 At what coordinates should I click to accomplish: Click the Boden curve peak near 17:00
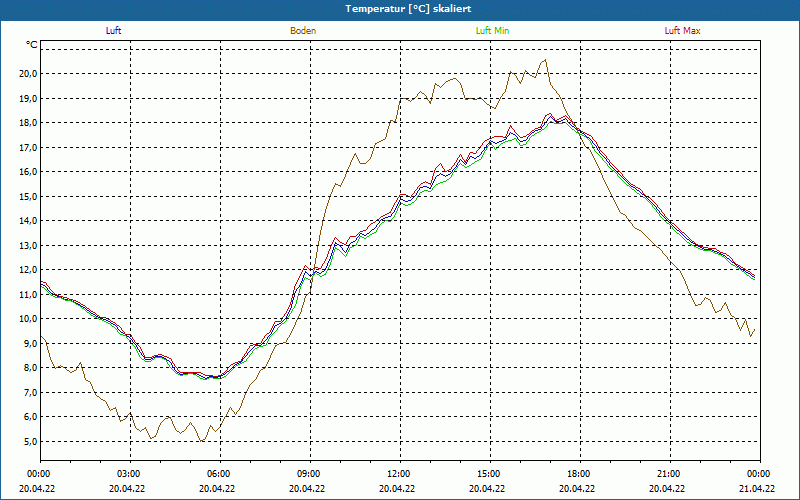tap(545, 60)
